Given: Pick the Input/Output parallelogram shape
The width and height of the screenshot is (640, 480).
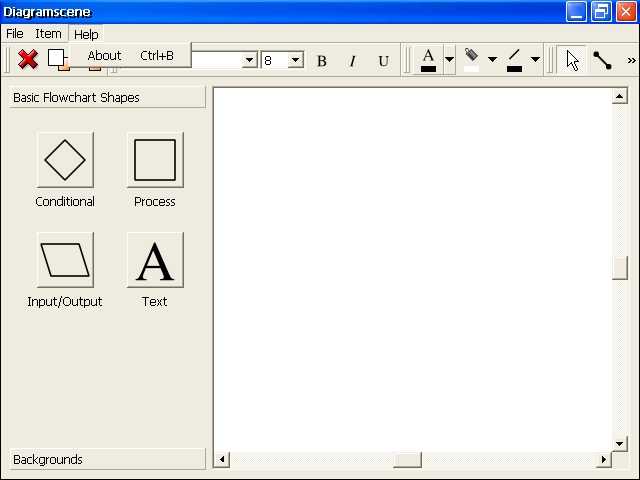Looking at the screenshot, I should [x=65, y=260].
